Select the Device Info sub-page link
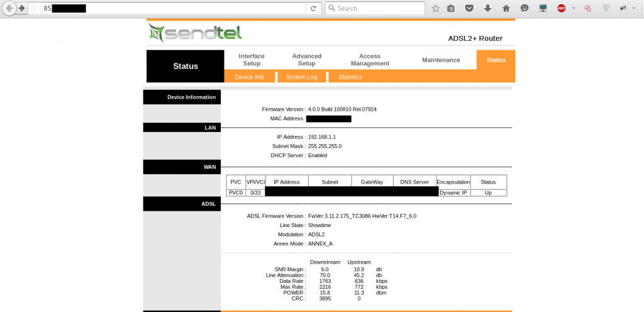The width and height of the screenshot is (644, 312). click(249, 77)
